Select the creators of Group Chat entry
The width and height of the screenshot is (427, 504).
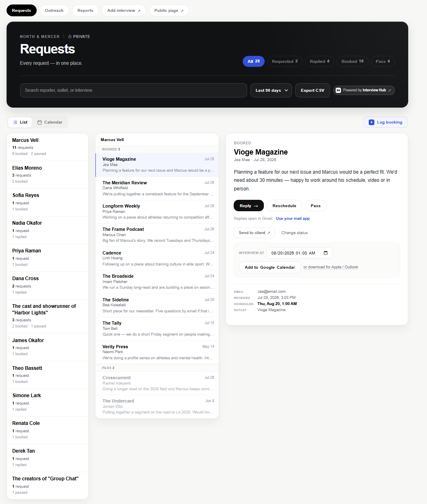(x=48, y=485)
